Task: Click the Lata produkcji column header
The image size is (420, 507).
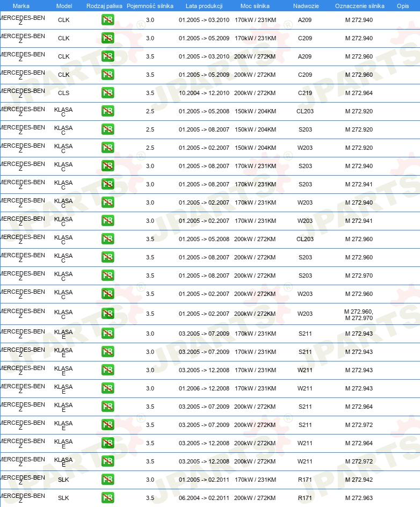Action: coord(204,6)
